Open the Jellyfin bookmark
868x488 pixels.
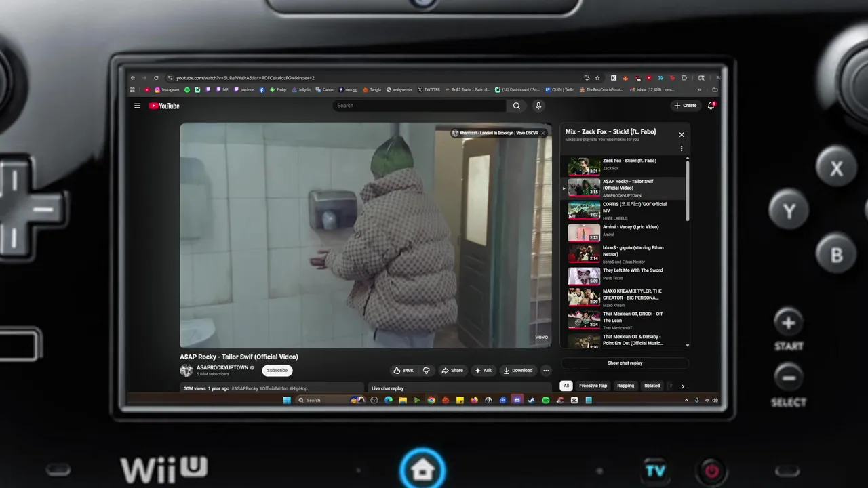pos(302,89)
